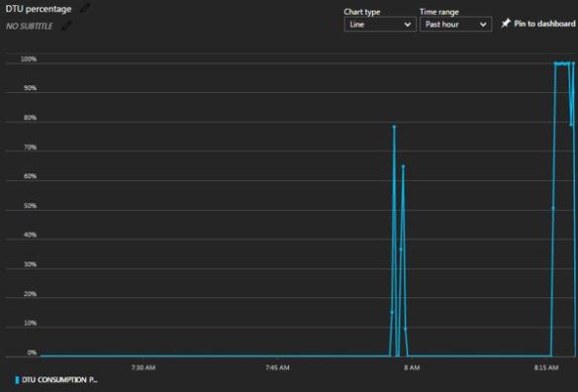Viewport: 578px width, 392px height.
Task: Click the 90% y-axis label
Action: pyautogui.click(x=31, y=88)
